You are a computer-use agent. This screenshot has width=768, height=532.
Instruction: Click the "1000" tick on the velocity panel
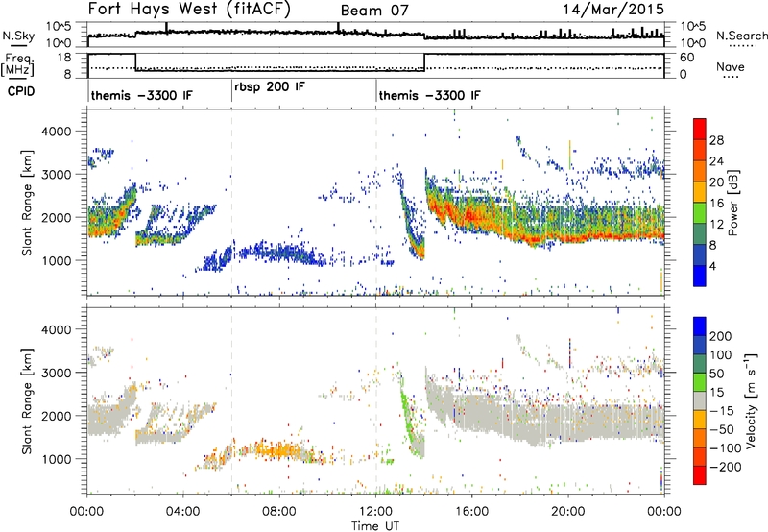coord(56,458)
